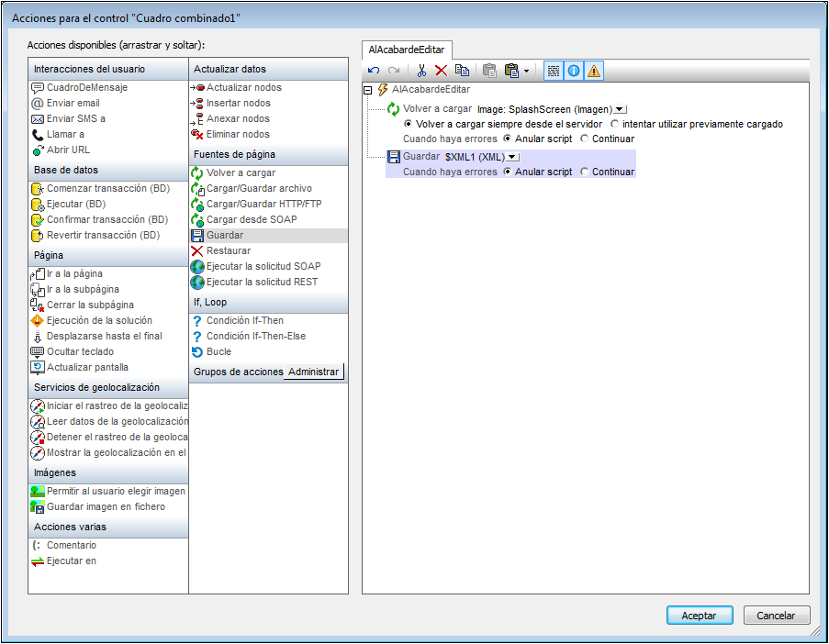Click the Cancelar button
Viewport: 829px width, 644px height.
[776, 616]
